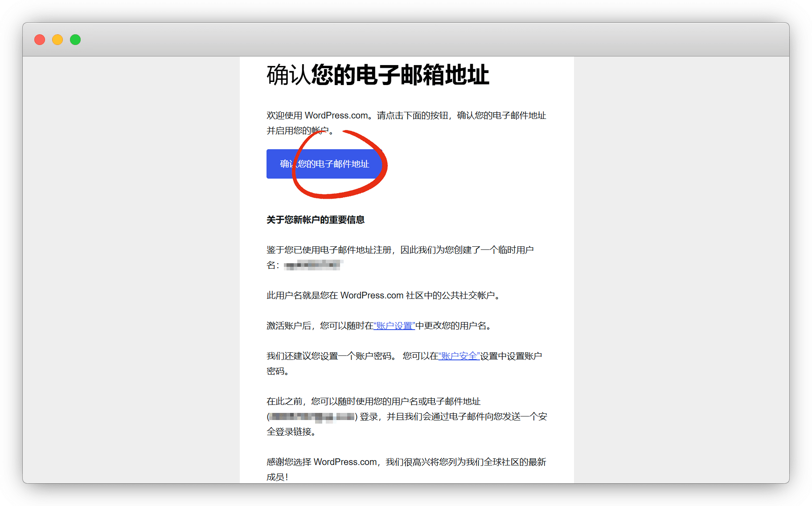Viewport: 812px width, 506px height.
Task: Follow the "账户安全" link
Action: tap(459, 356)
